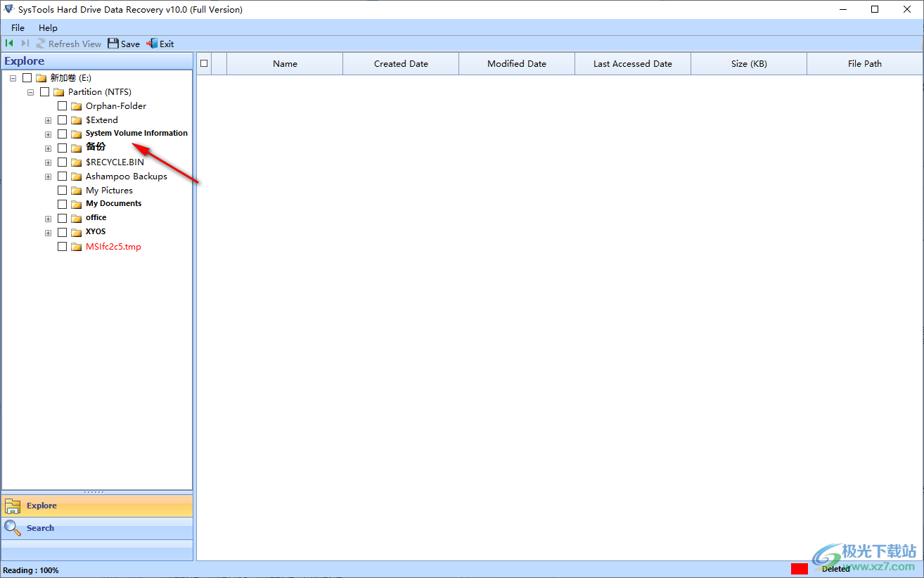Expand the Ashampoo Backups node
This screenshot has height=578, width=924.
coord(48,176)
